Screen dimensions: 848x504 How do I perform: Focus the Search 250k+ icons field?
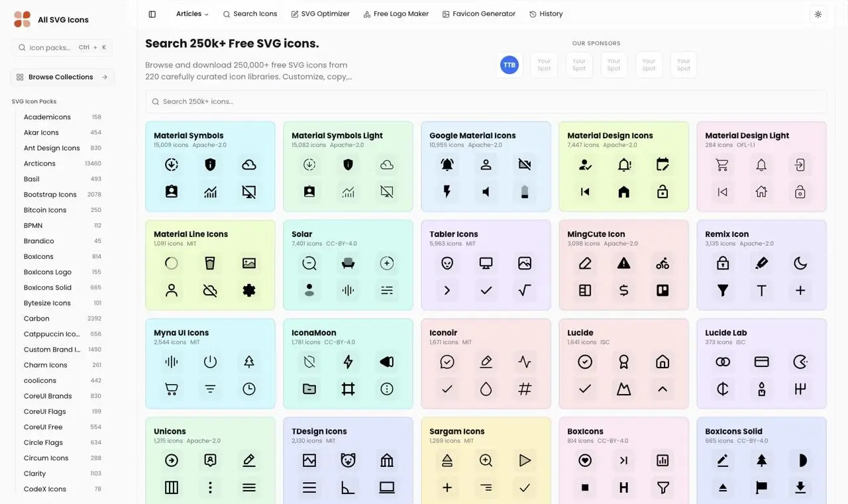[x=486, y=102]
